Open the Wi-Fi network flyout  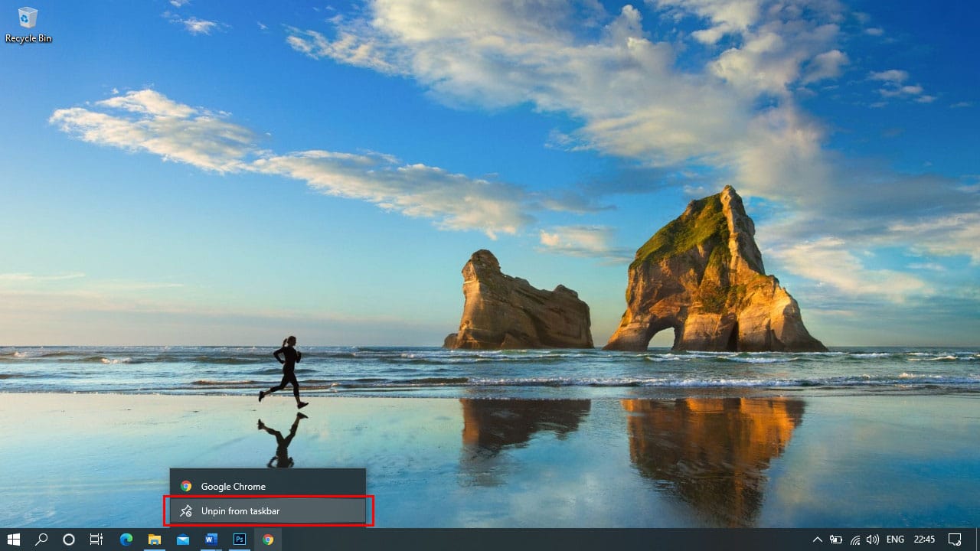coord(854,540)
